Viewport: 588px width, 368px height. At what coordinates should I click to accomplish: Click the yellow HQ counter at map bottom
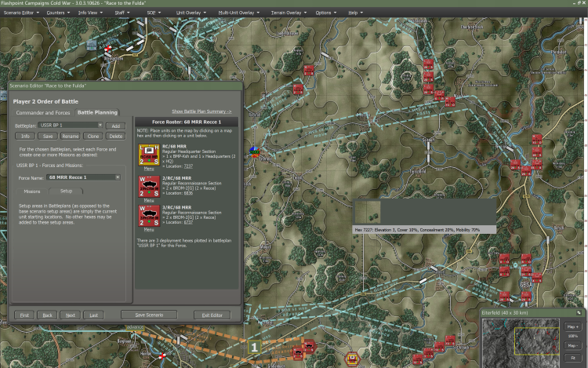(x=352, y=359)
